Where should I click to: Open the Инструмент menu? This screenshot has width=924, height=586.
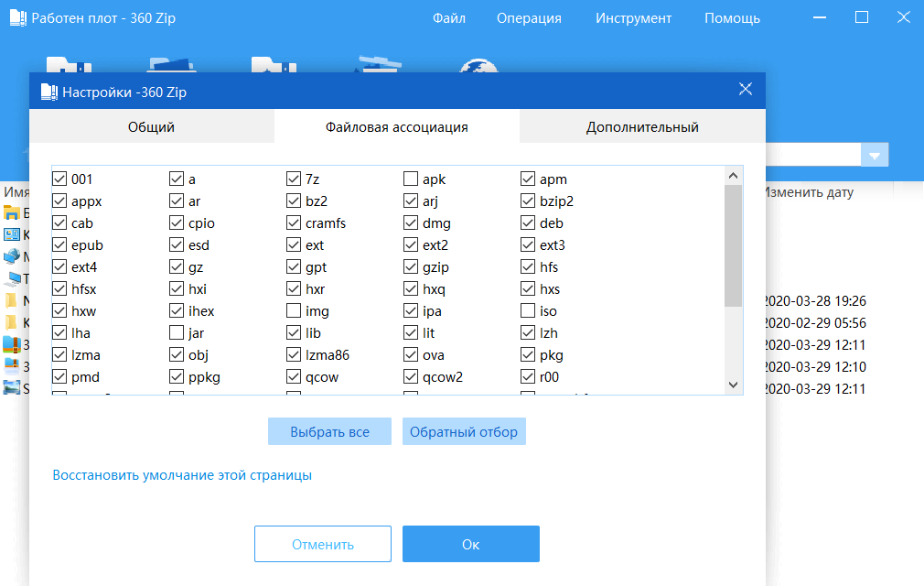click(x=633, y=18)
